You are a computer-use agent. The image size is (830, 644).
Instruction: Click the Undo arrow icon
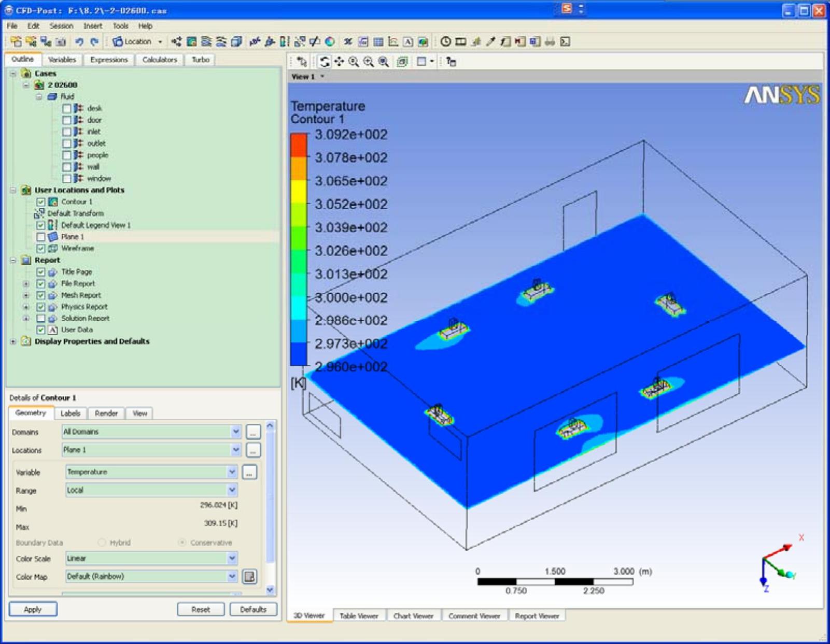point(79,41)
